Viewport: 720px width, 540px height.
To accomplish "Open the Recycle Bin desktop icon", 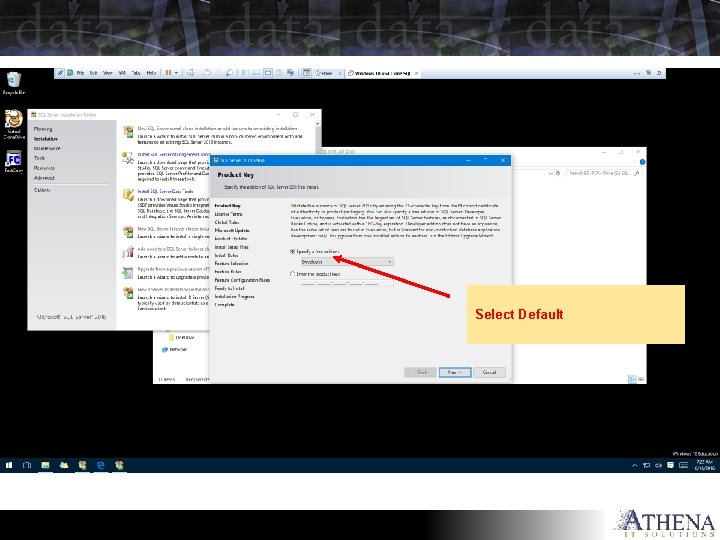I will click(x=14, y=83).
